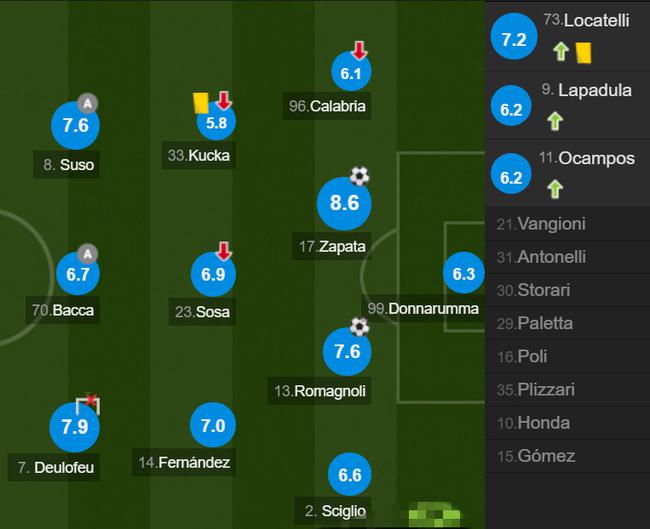650x529 pixels.
Task: Open the Romagnoli player name label
Action: click(x=320, y=391)
